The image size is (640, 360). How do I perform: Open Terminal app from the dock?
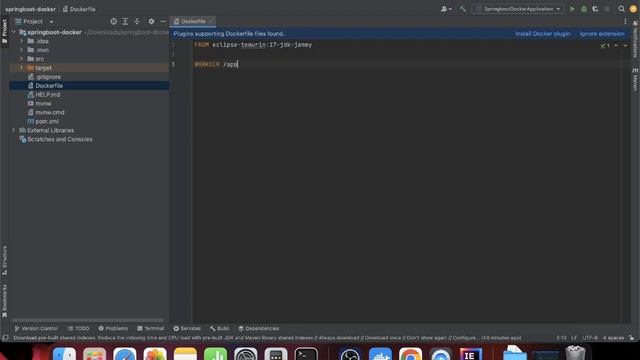(306, 354)
